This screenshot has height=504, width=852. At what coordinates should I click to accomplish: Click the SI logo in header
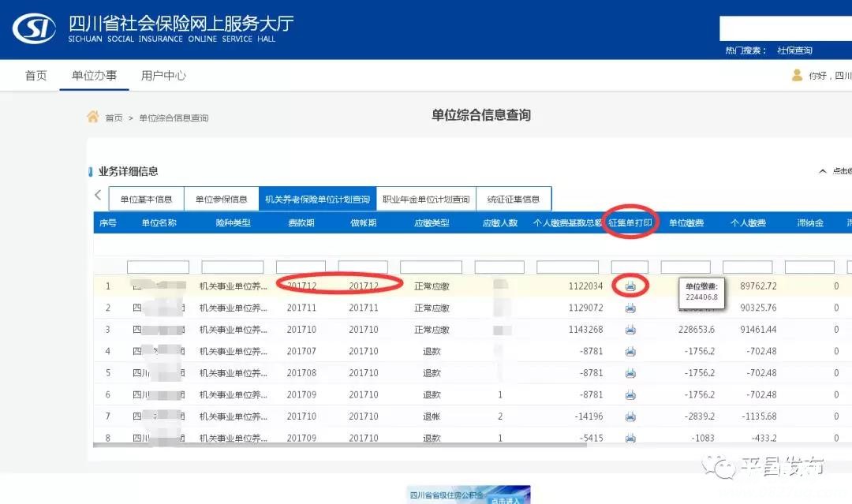pyautogui.click(x=34, y=28)
